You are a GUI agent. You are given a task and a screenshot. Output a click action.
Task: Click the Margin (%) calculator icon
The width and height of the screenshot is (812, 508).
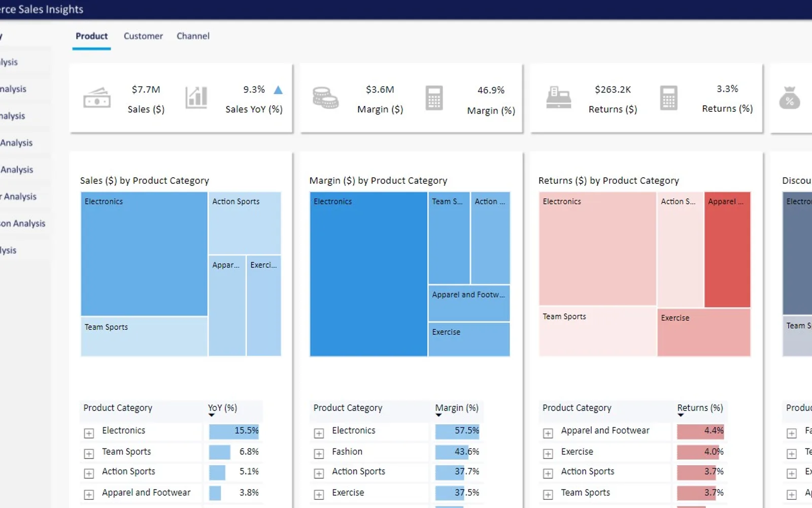434,98
